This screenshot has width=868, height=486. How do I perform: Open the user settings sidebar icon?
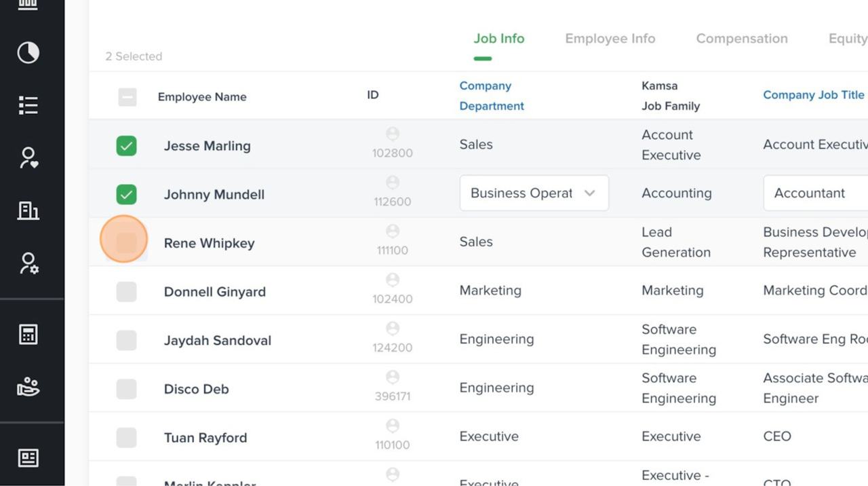click(28, 263)
